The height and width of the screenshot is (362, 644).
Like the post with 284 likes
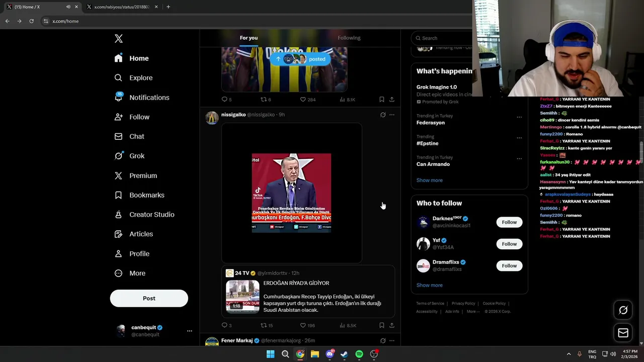click(x=308, y=100)
